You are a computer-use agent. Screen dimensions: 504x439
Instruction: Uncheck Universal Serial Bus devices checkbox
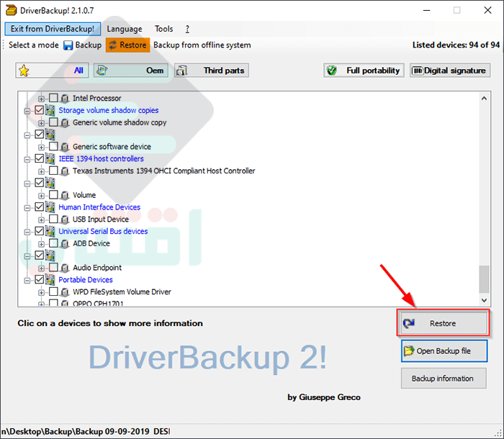coord(39,231)
